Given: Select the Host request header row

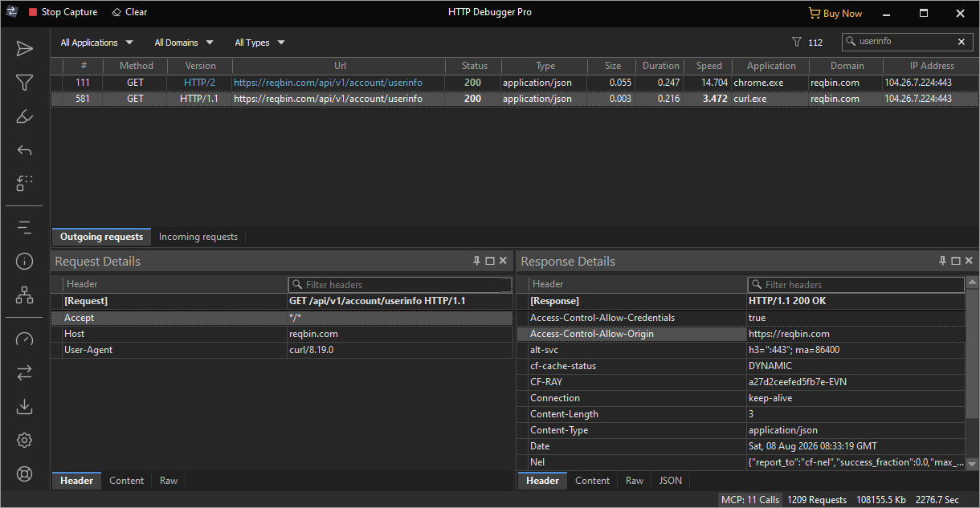Looking at the screenshot, I should click(x=281, y=334).
